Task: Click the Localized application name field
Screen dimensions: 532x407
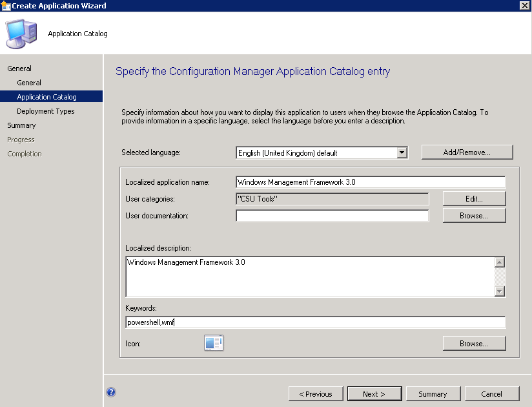Action: coord(371,182)
